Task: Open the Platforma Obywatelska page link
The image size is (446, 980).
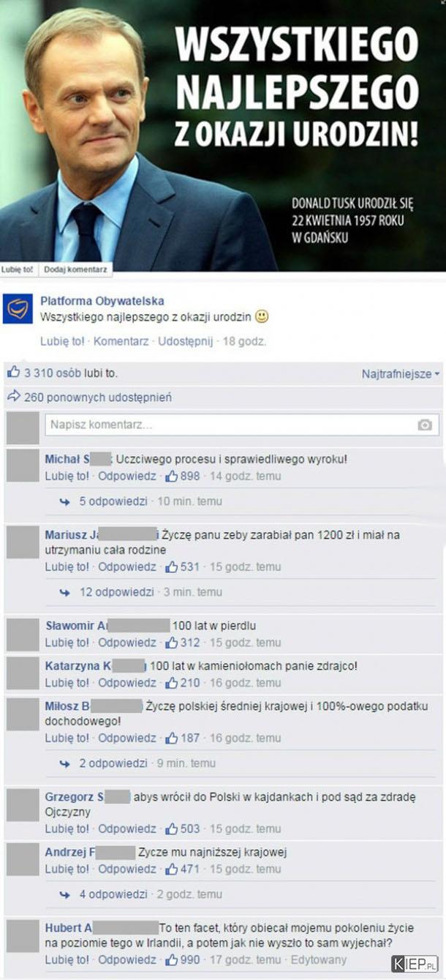Action: (x=102, y=301)
